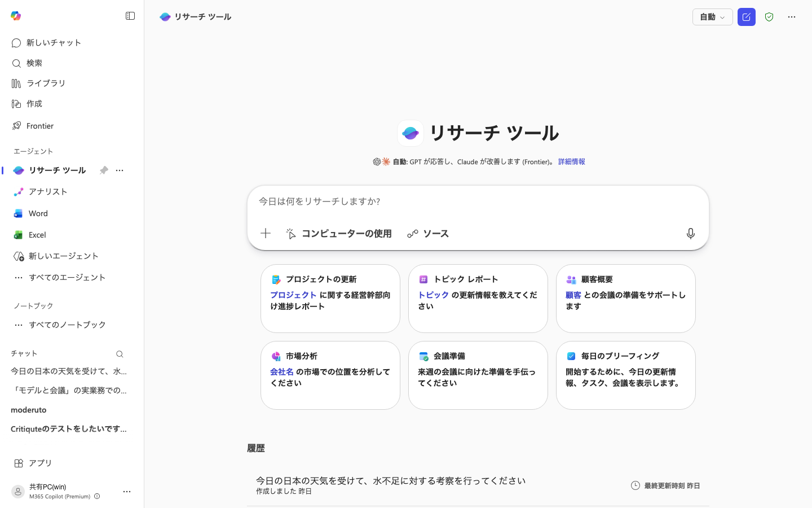Screen dimensions: 812x508
Task: Open the Excel agent
Action: click(x=37, y=235)
